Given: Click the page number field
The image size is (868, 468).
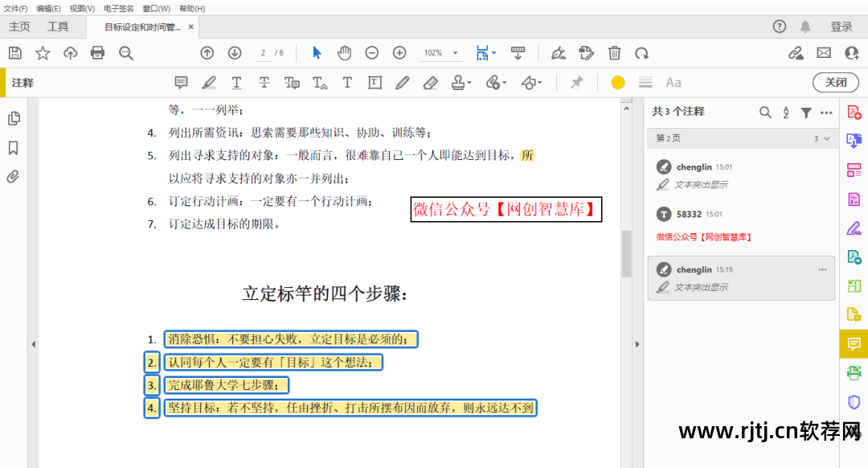Looking at the screenshot, I should coord(263,53).
